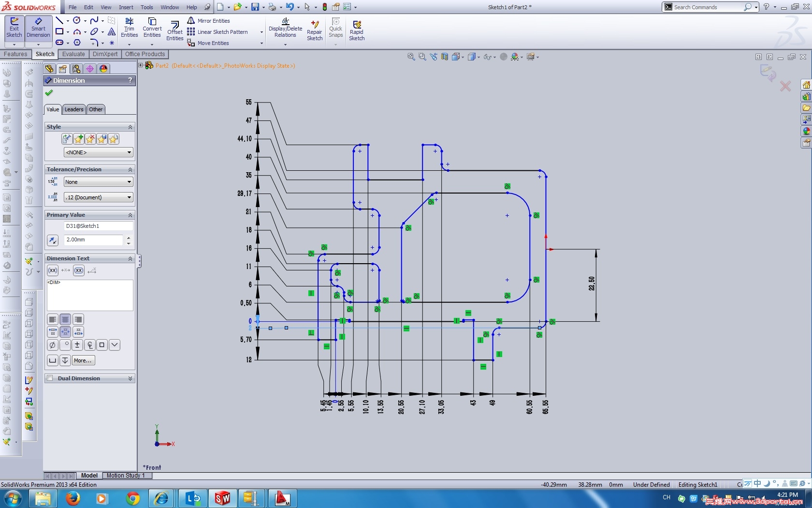
Task: Select the Ellipse sketch tool
Action: pyautogui.click(x=94, y=31)
